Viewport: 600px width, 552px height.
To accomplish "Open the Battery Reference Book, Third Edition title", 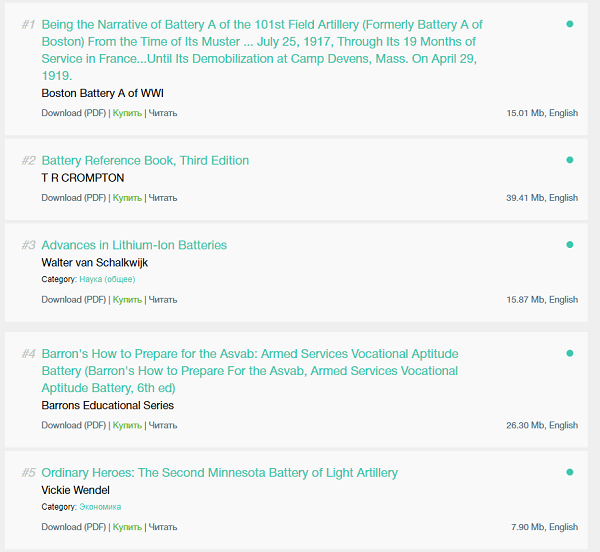I will [145, 161].
